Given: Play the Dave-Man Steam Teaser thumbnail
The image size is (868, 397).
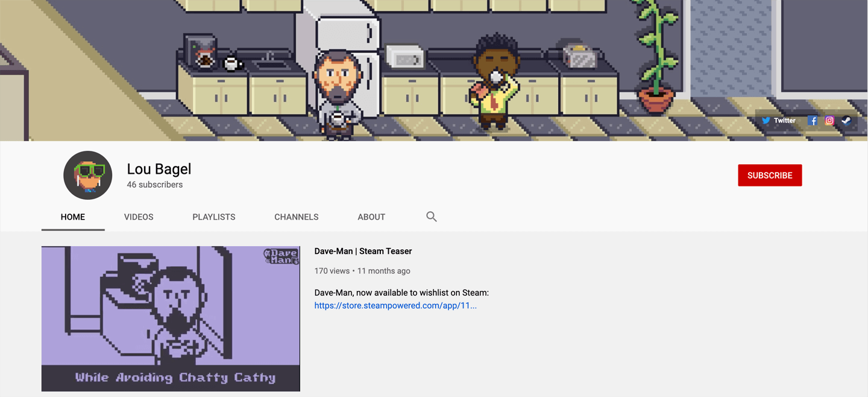Looking at the screenshot, I should tap(171, 319).
